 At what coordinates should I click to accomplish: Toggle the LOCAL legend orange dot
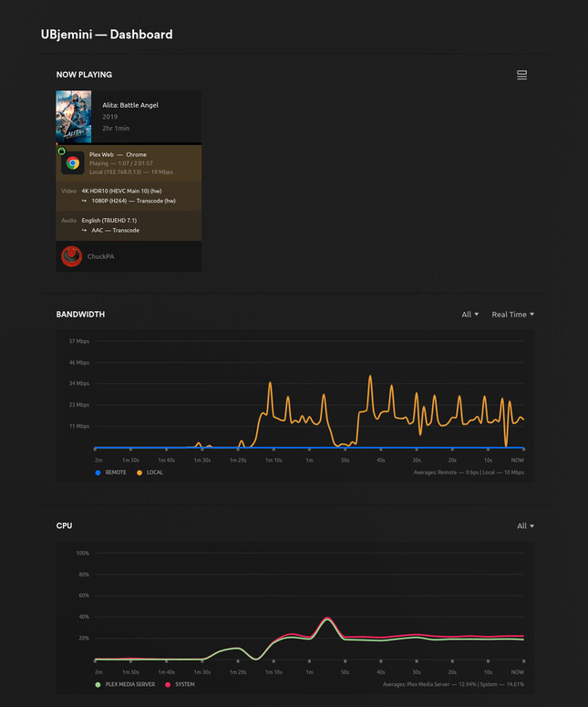[139, 473]
